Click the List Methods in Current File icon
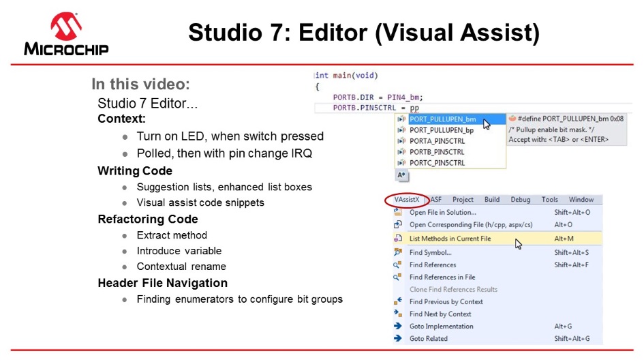Image resolution: width=644 pixels, height=362 pixels. coord(397,239)
